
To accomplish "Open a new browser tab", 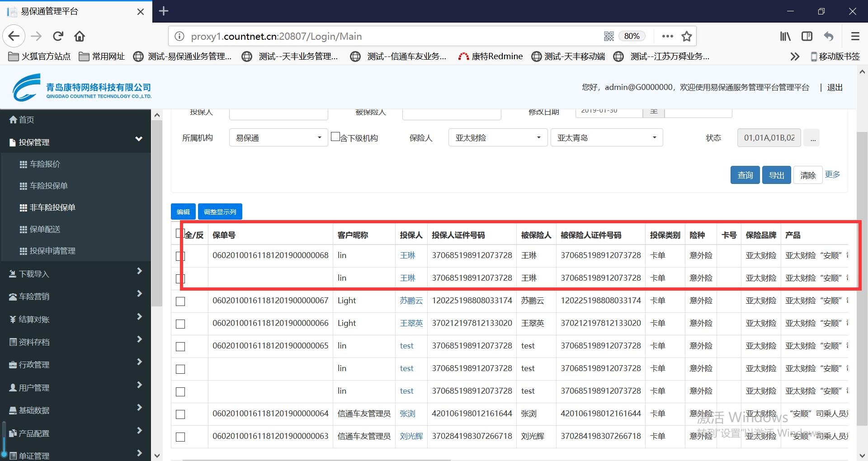I will 164,11.
